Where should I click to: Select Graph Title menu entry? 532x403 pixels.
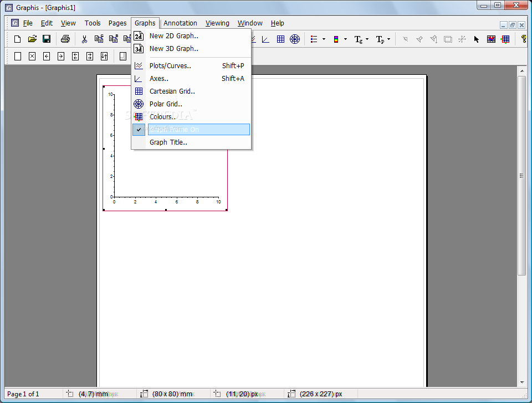pyautogui.click(x=191, y=142)
